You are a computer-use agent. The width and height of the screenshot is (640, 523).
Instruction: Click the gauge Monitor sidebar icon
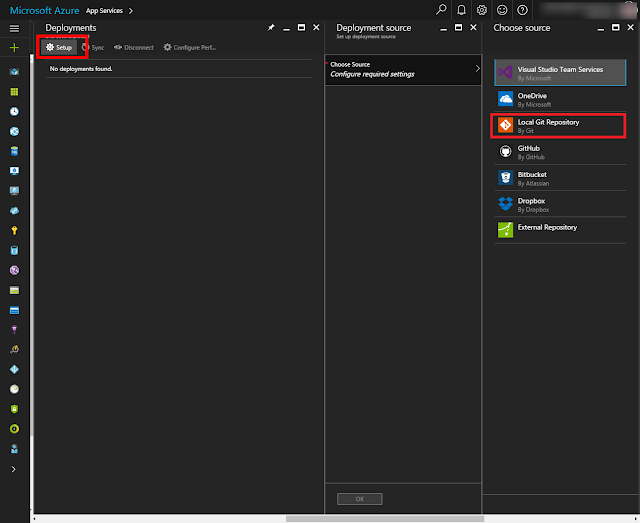click(x=14, y=389)
